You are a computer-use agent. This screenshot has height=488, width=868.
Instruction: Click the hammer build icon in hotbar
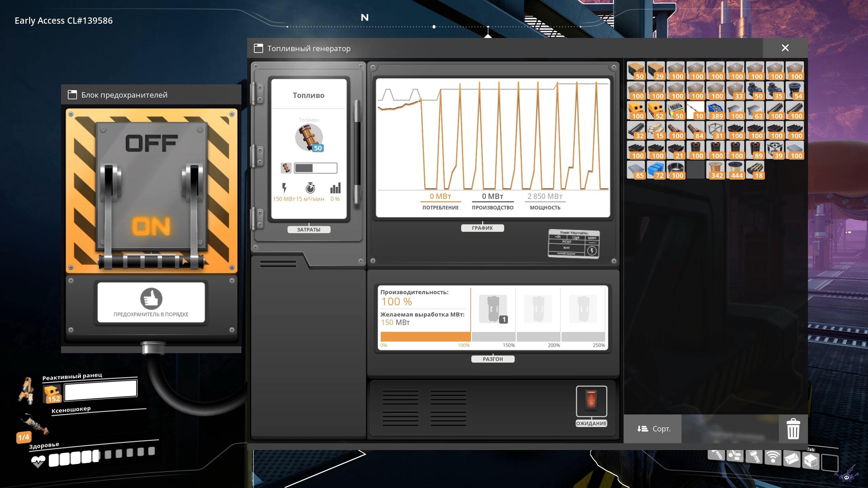pos(716,455)
